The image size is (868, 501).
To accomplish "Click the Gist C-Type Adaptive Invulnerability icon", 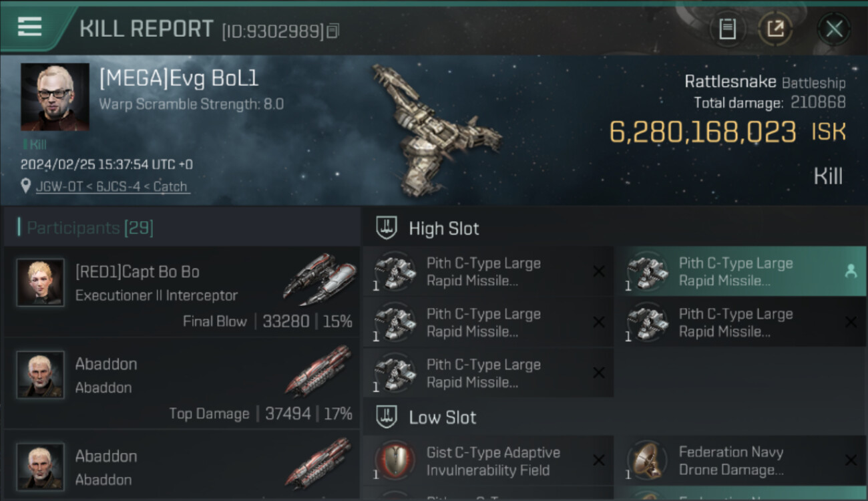I will pos(395,462).
